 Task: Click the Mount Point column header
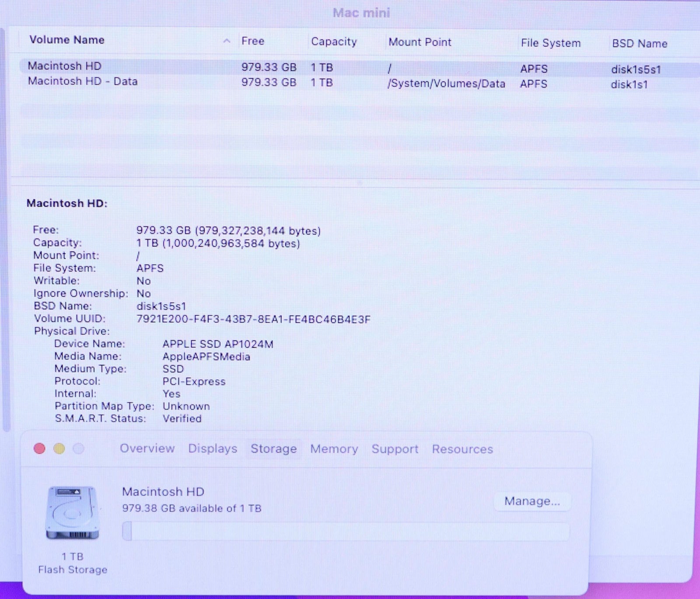point(420,42)
